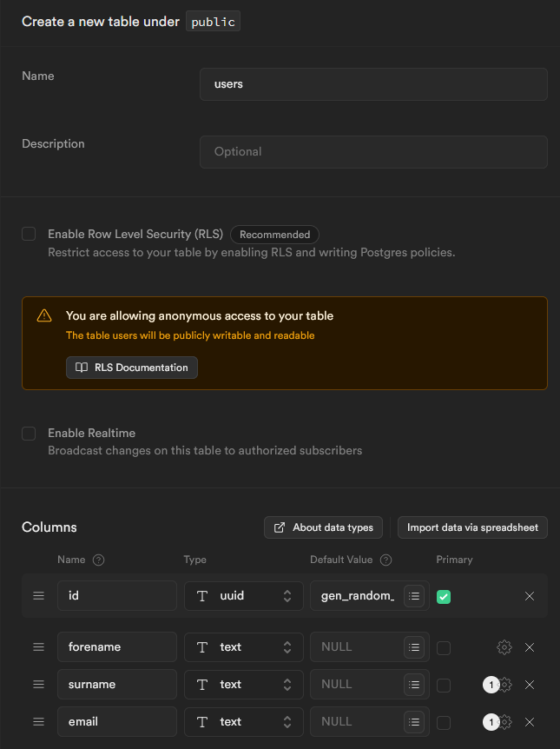Click help icon beside Default Value header
The width and height of the screenshot is (560, 749).
(385, 560)
